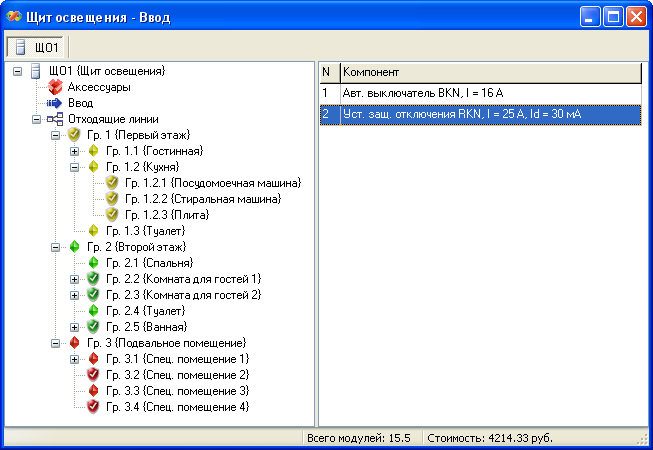
Task: Click red shield icon of Гр. 3.2
Action: tap(93, 375)
